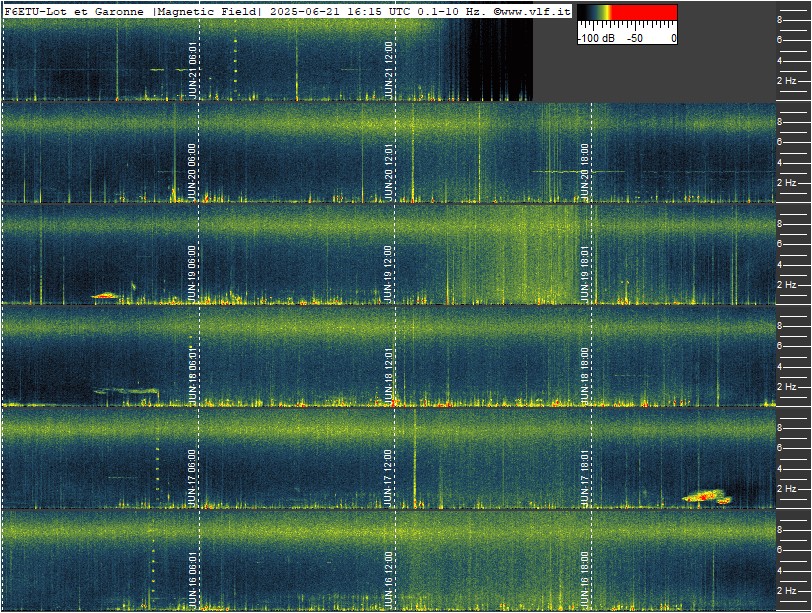This screenshot has width=812, height=613.
Task: Select the JUN-19 06:00 time marker
Action: (x=193, y=274)
